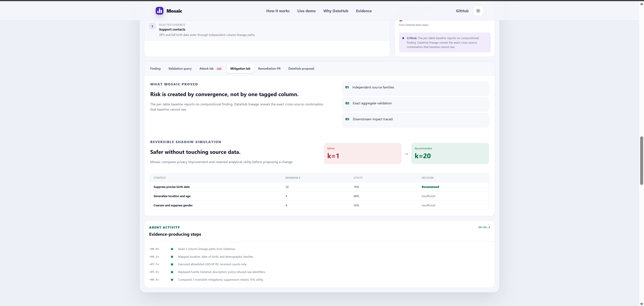The width and height of the screenshot is (644, 306).
Task: Open the GitHub link in header
Action: point(462,11)
